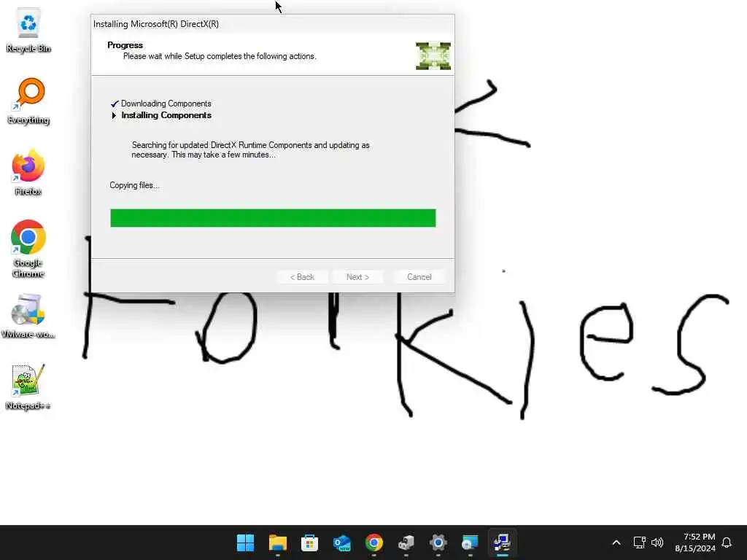Screen dimensions: 747x560
Task: Select the Google Chrome desktop shortcut
Action: (28, 249)
